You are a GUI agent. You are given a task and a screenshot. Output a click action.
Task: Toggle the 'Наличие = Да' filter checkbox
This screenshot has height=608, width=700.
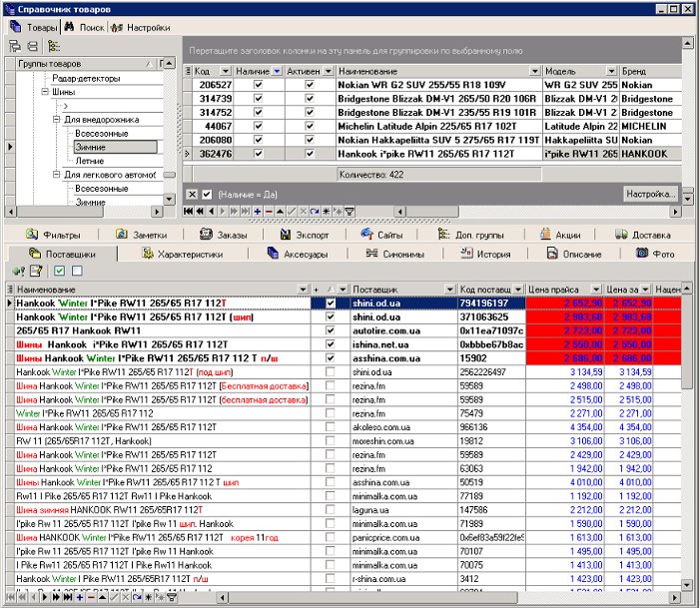[206, 194]
